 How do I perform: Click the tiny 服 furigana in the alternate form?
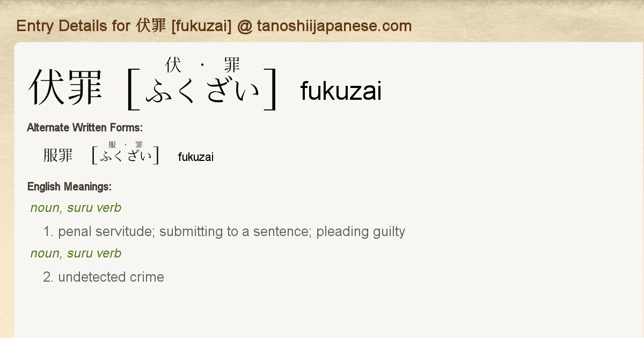tap(112, 145)
